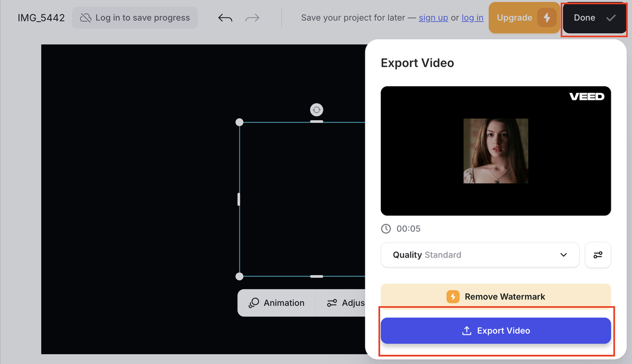Click the 00:05 duration text
The width and height of the screenshot is (632, 364).
(408, 229)
